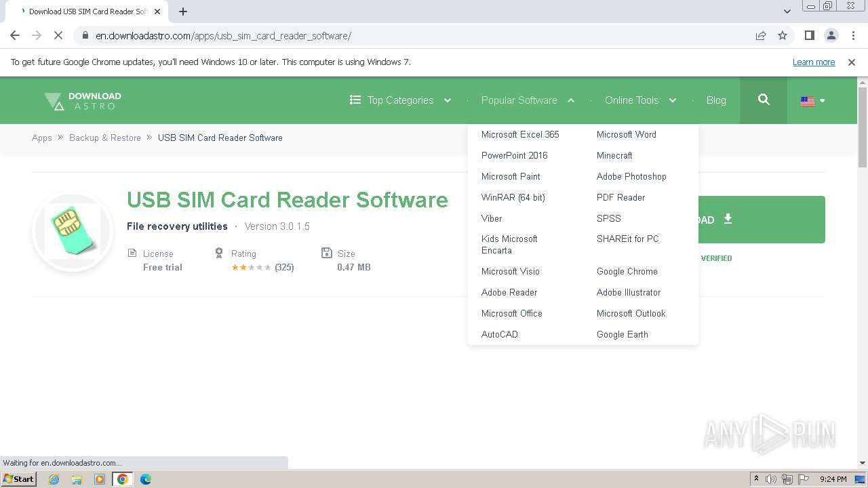
Task: Click the network tray icon
Action: [x=787, y=479]
